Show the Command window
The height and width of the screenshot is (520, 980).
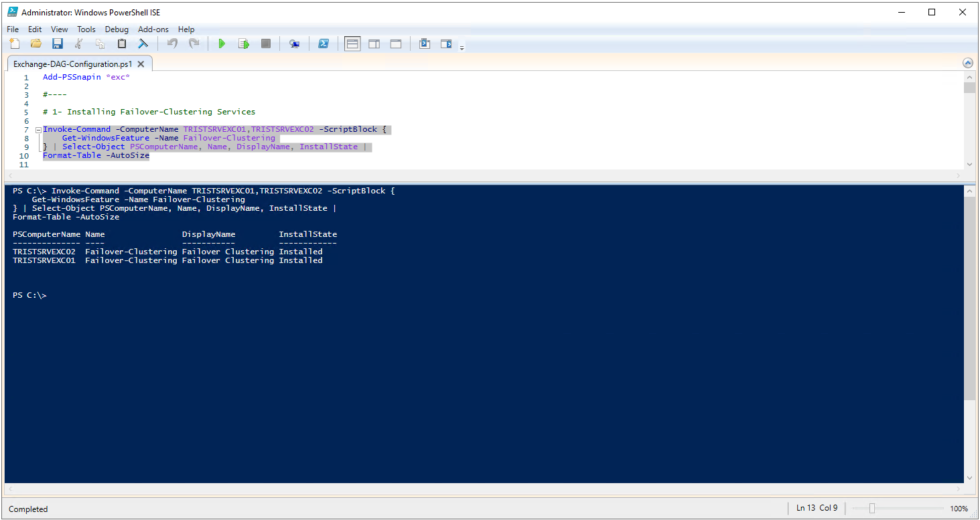click(x=424, y=44)
